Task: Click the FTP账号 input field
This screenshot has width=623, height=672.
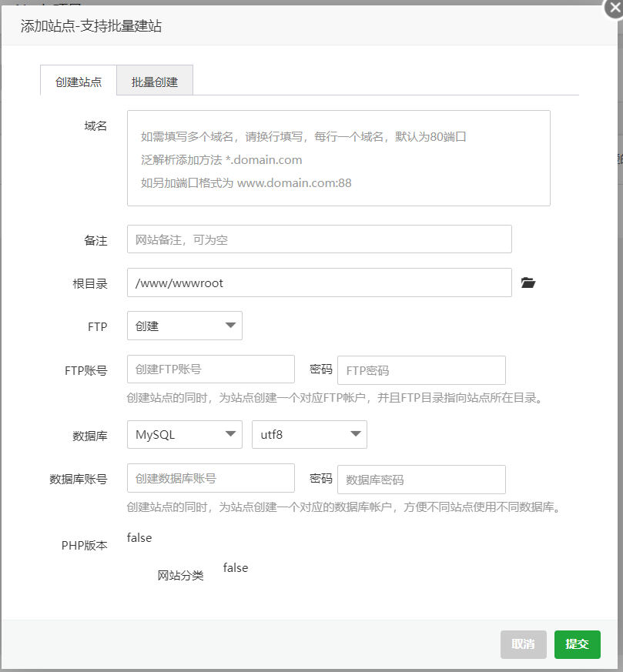Action: point(211,369)
